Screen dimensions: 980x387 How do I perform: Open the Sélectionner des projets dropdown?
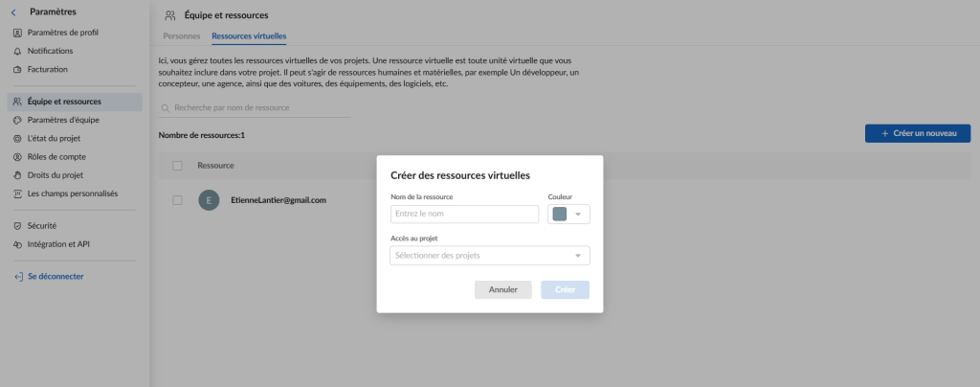[490, 256]
